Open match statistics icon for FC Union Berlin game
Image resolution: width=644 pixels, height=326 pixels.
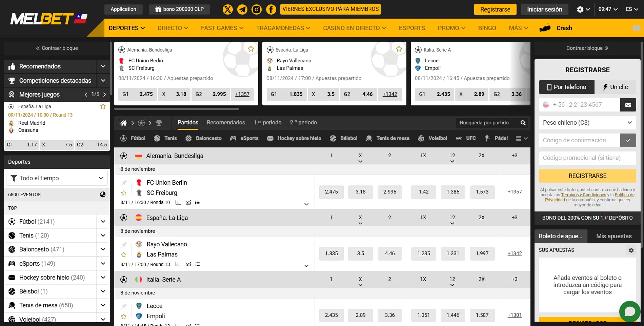click(x=179, y=202)
